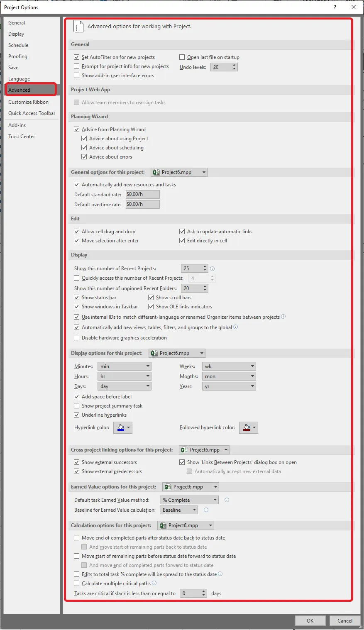The width and height of the screenshot is (364, 630).
Task: Open the Add-ins category
Action: point(32,125)
